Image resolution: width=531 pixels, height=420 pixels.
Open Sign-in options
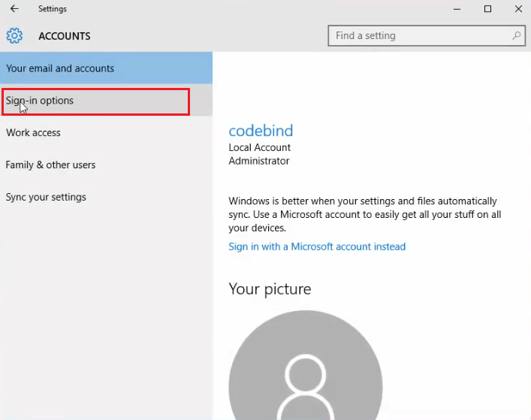coord(106,101)
